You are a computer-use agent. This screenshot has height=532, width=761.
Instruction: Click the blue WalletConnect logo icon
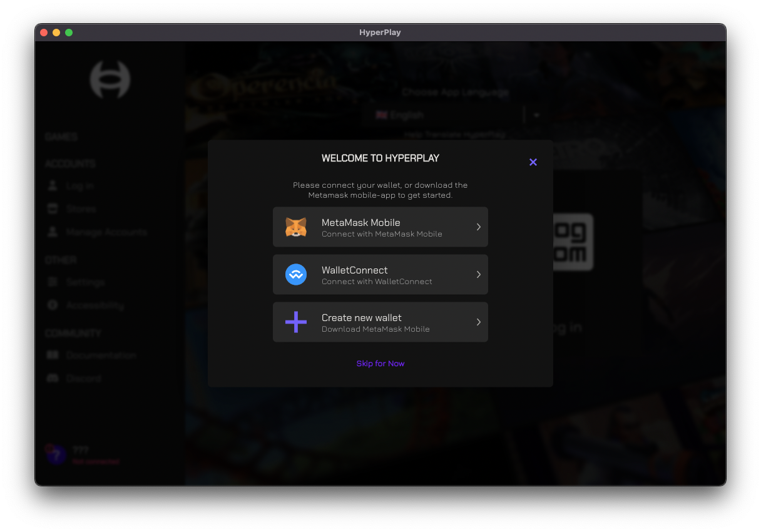[x=296, y=274]
